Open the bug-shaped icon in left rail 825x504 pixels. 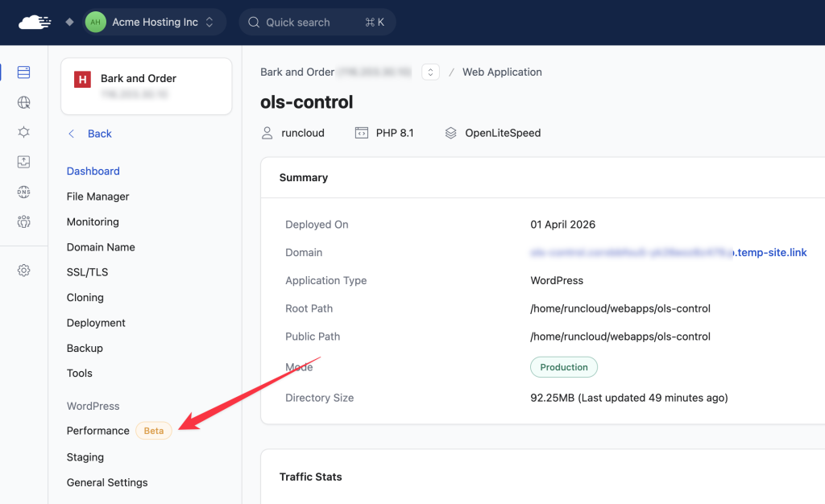23,132
